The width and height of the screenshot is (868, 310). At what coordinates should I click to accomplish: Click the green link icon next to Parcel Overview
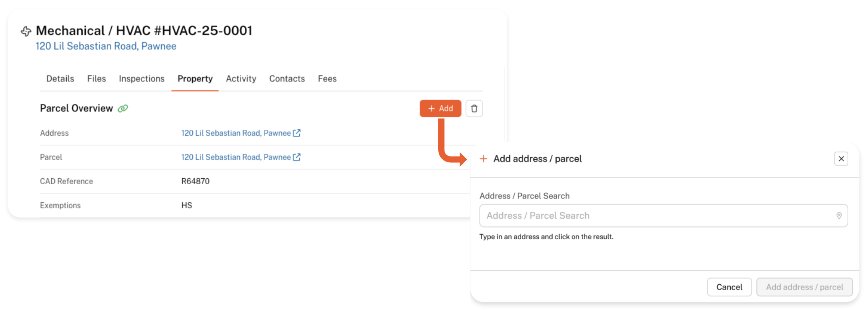123,108
